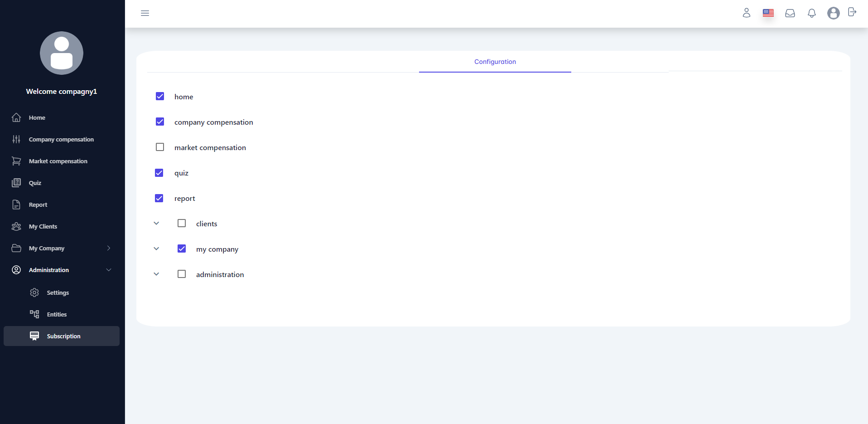Click the large profile avatar in the sidebar
868x424 pixels.
tap(62, 53)
